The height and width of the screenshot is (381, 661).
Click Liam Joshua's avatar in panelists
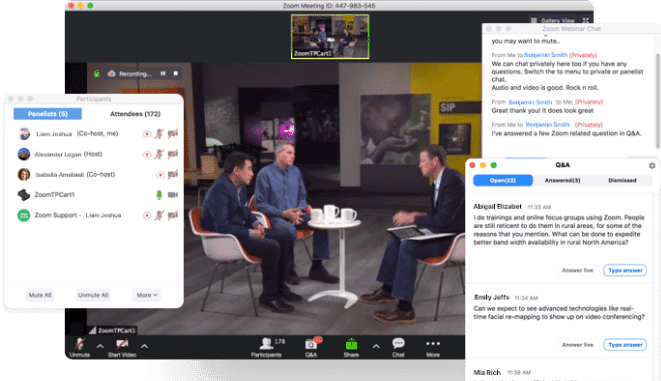click(x=24, y=134)
